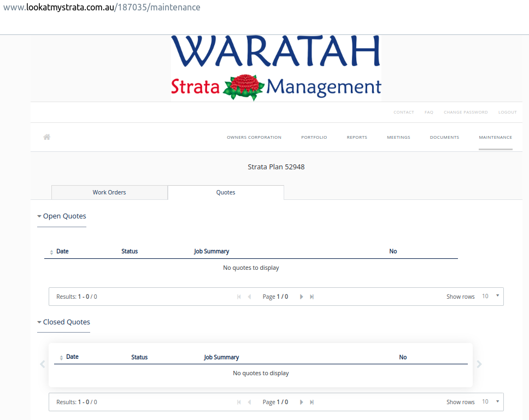529x420 pixels.
Task: Log out via Logout link
Action: (507, 113)
